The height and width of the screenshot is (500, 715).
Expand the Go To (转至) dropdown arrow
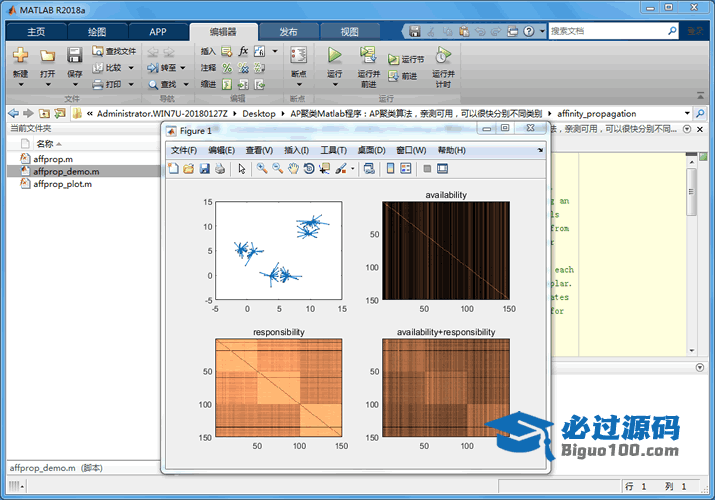click(182, 68)
